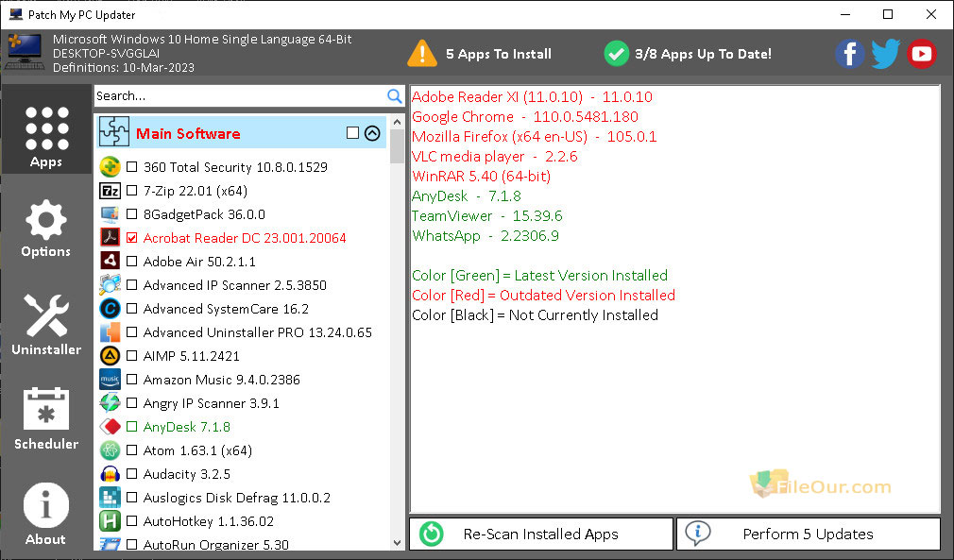Select Adobe Reader XI 11.0.10 entry
The image size is (954, 560).
(533, 96)
